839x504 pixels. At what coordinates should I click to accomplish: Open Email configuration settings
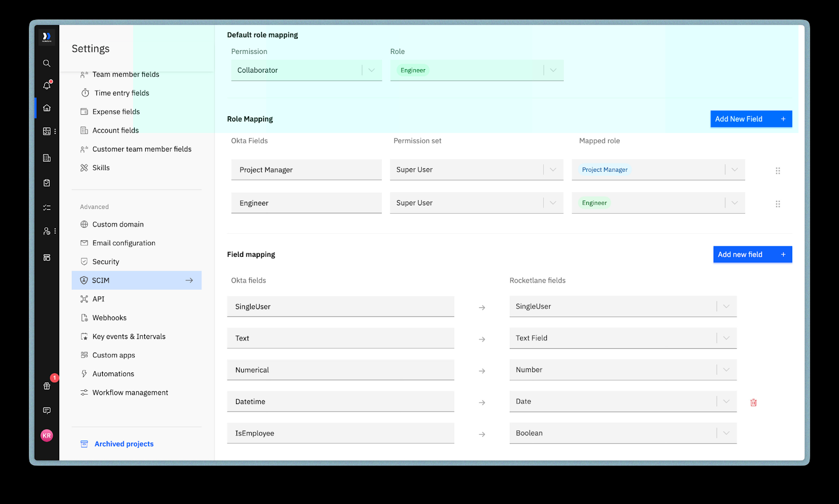124,243
